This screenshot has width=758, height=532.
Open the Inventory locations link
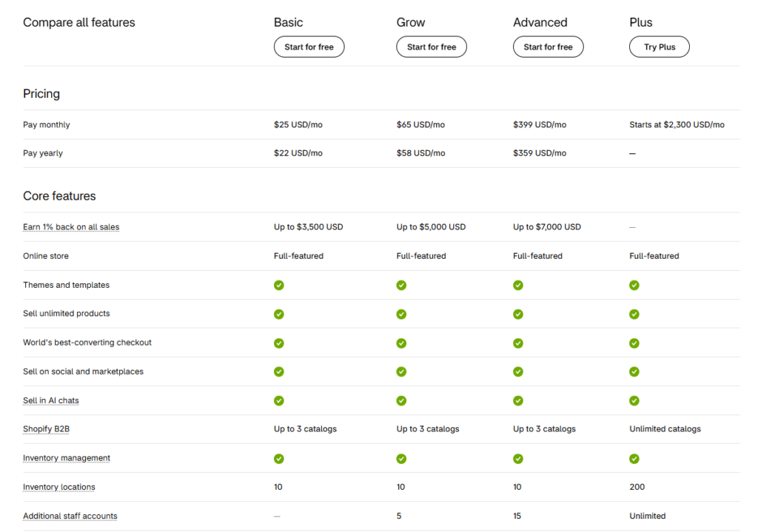tap(59, 487)
